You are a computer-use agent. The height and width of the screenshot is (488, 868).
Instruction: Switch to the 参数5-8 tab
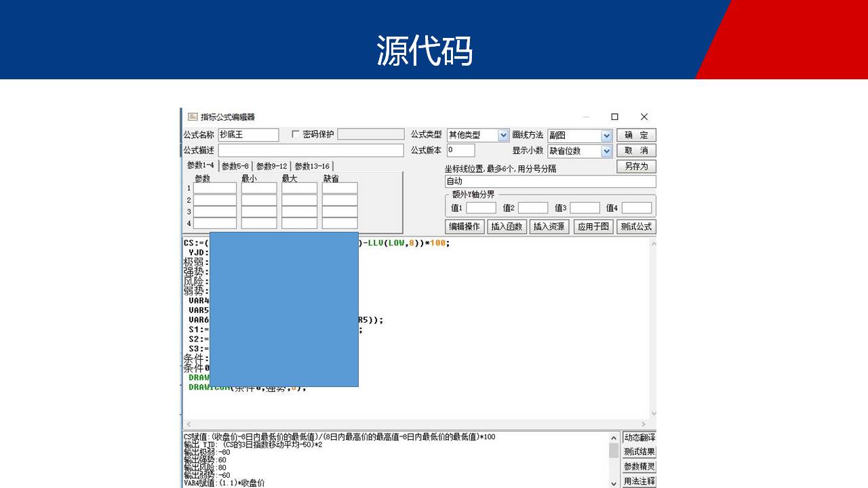click(x=235, y=166)
